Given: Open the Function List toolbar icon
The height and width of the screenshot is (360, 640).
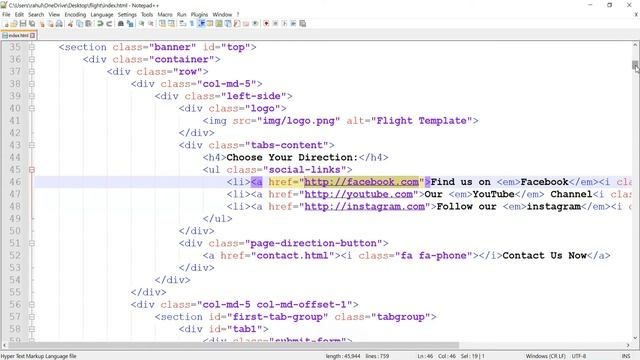Looking at the screenshot, I should coord(237,24).
